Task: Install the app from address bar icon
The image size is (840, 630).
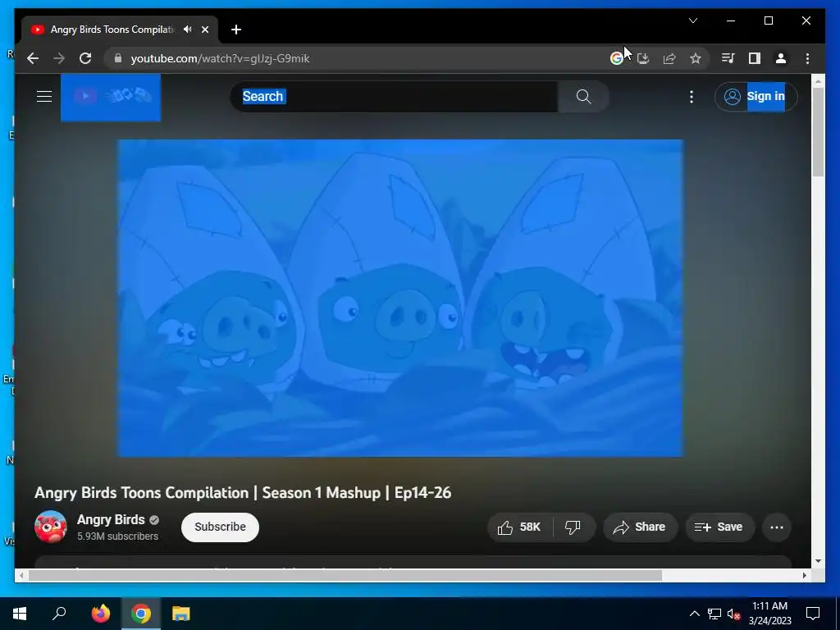Action: pos(643,58)
